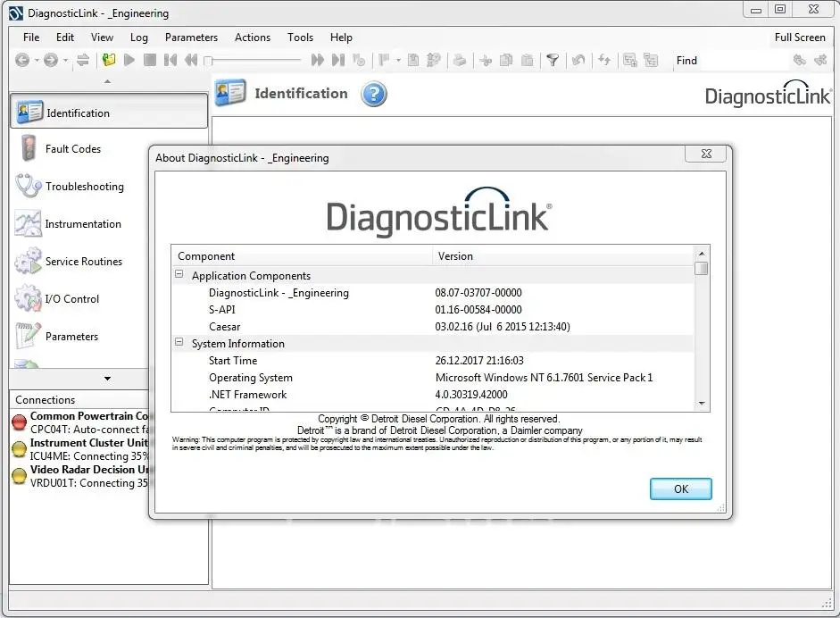Click the print icon in the toolbar
This screenshot has width=840, height=618.
pos(460,60)
